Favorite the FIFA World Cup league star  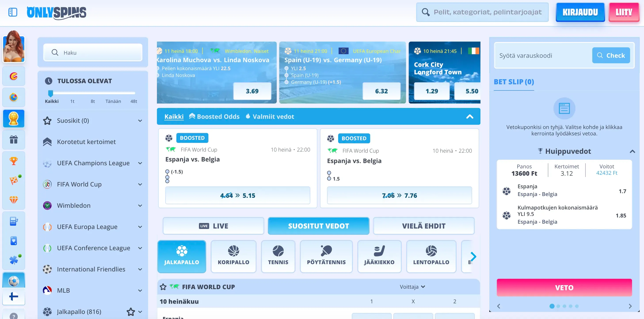click(163, 287)
